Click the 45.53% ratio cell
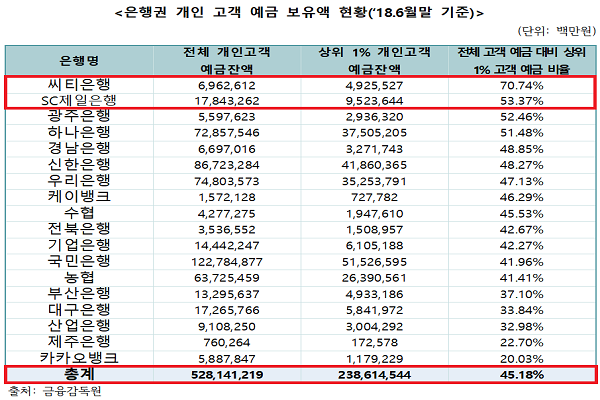600x400 pixels. [522, 214]
